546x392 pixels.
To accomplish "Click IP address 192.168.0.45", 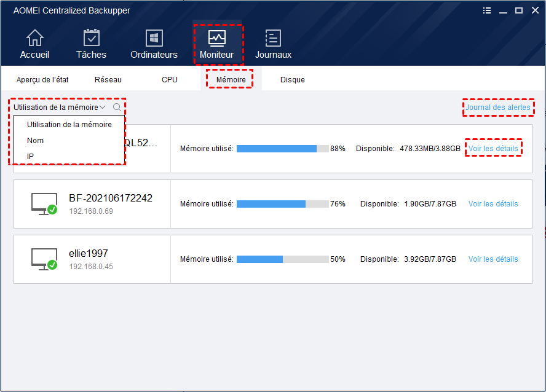I will click(x=91, y=267).
